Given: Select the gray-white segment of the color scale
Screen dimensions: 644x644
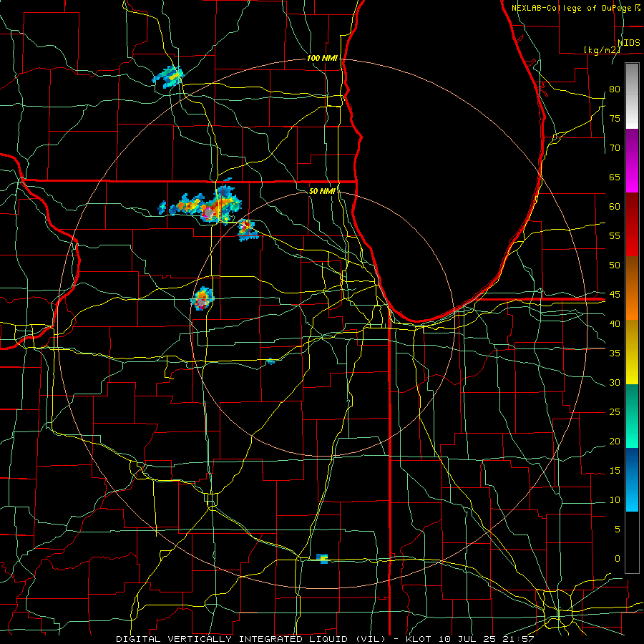Looking at the screenshot, I should click(x=632, y=96).
